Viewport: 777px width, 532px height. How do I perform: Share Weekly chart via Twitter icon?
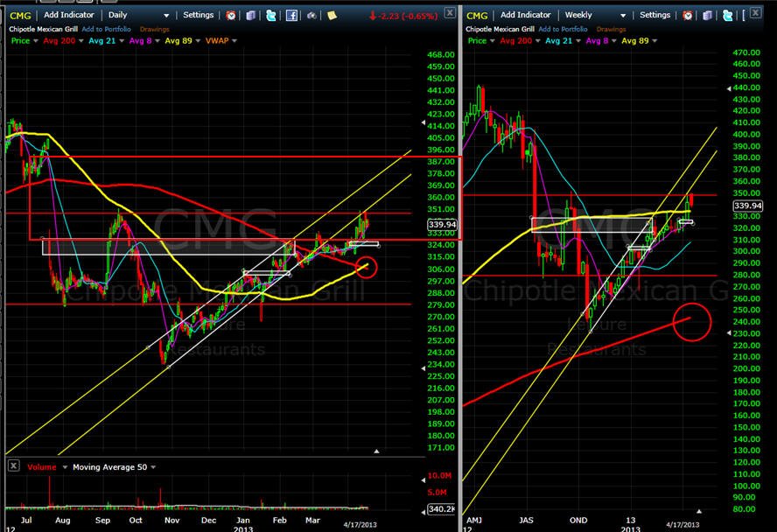click(x=727, y=16)
